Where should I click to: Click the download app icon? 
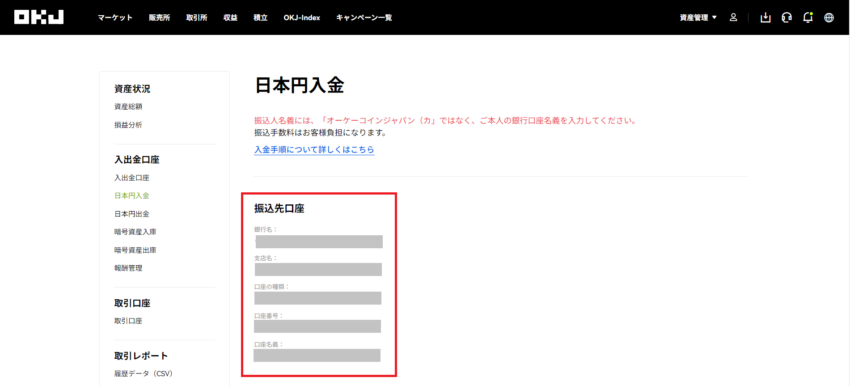(765, 17)
